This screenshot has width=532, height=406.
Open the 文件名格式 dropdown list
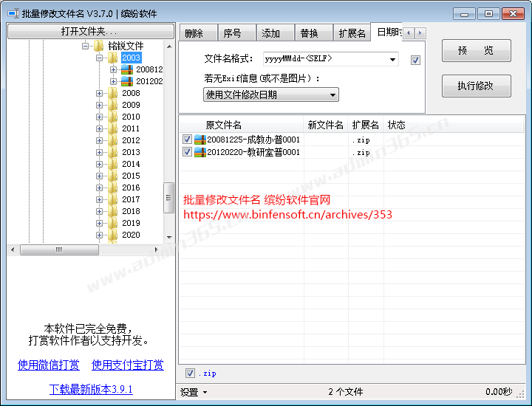coord(392,59)
